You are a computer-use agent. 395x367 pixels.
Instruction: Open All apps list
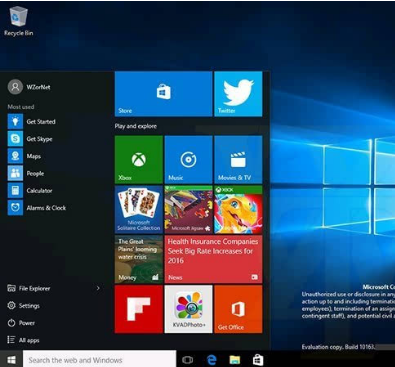[23, 340]
